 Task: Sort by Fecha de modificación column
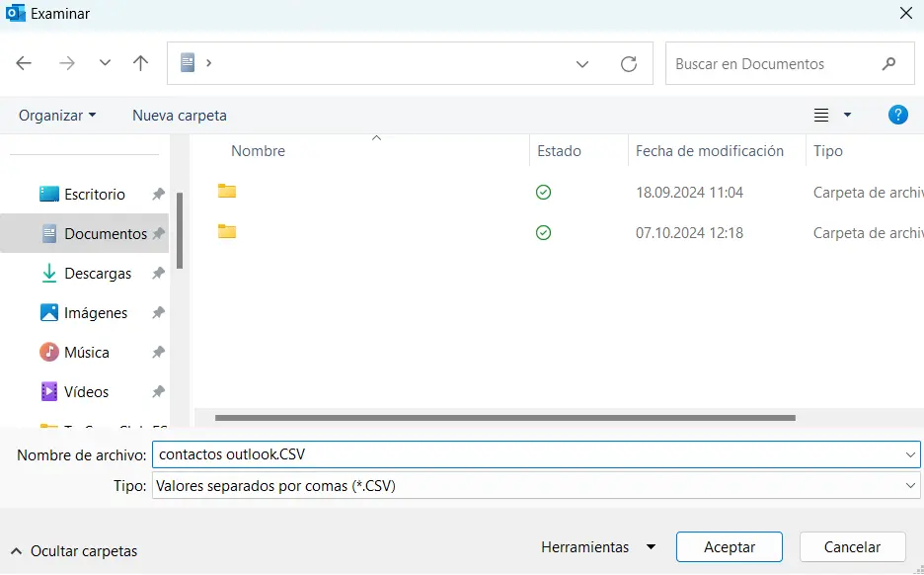tap(710, 151)
